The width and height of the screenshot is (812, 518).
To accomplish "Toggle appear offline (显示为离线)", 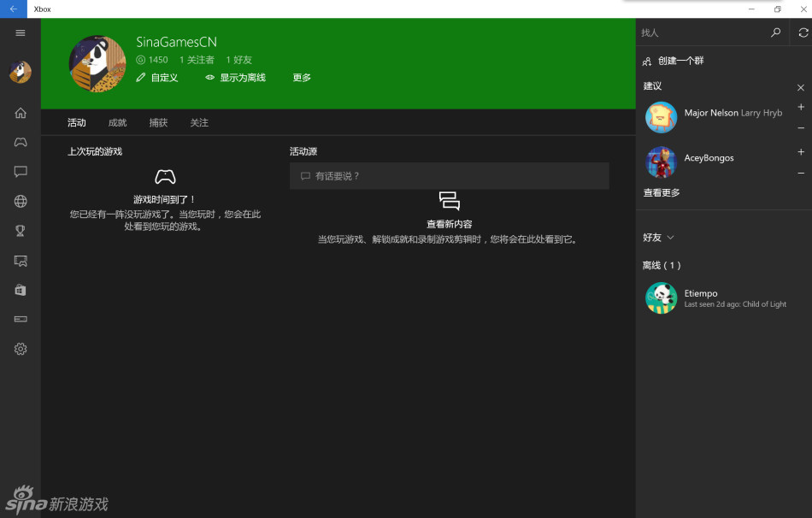I will pos(236,78).
